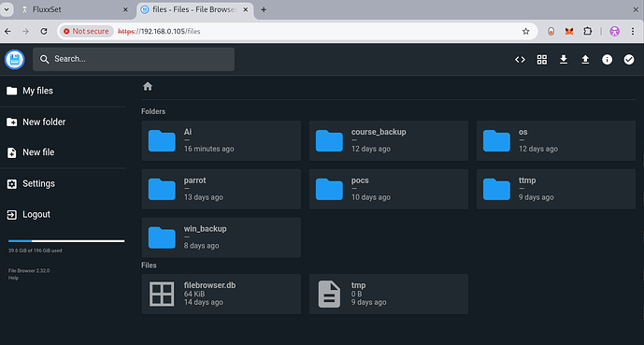This screenshot has width=644, height=345.
Task: Open Chrome's three-dot menu
Action: [633, 31]
